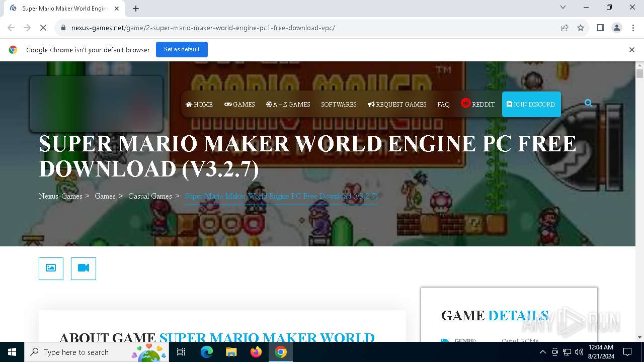Click Set as default button

(182, 49)
